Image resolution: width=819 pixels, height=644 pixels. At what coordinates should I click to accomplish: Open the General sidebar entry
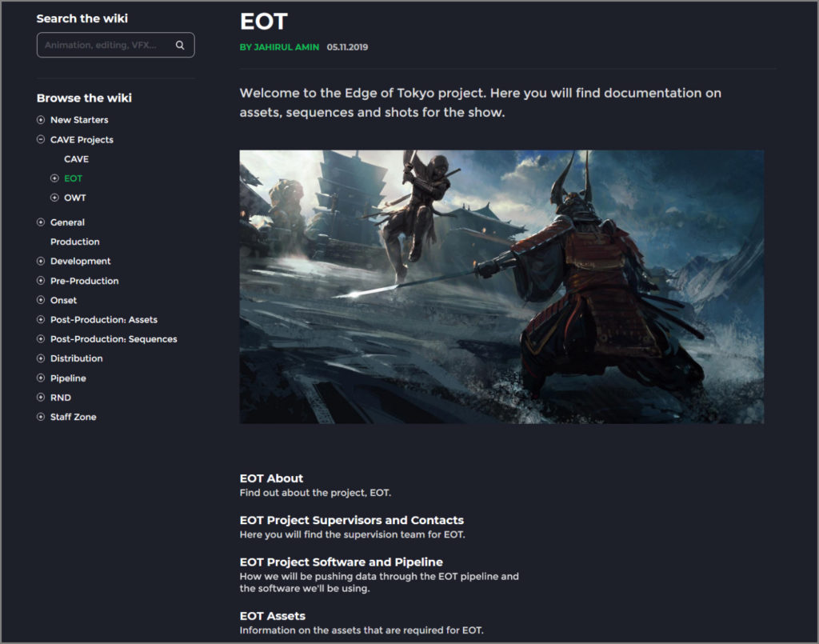pos(70,222)
